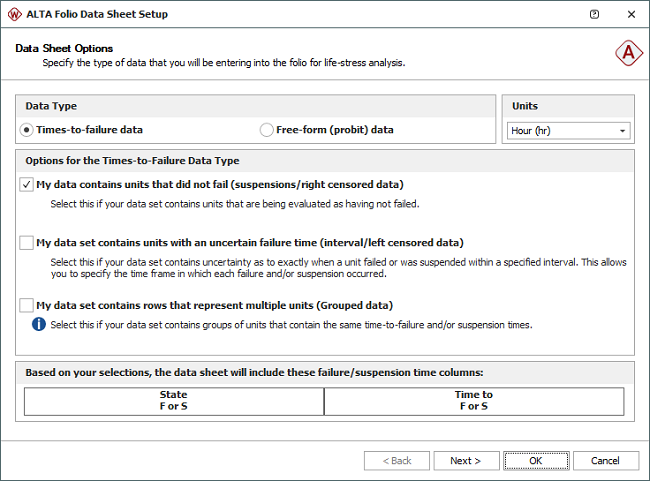Click the ReliaSoft app icon in title bar
This screenshot has height=481, width=650.
(16, 15)
